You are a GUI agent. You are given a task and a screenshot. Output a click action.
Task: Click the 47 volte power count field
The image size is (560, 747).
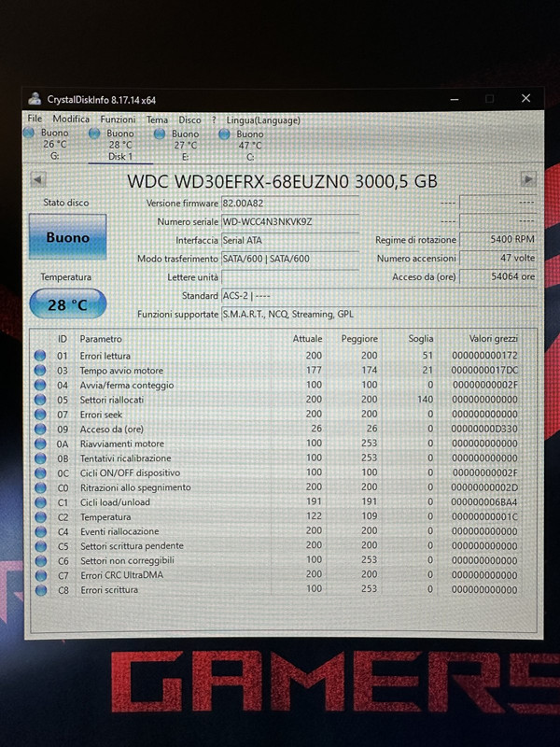[498, 258]
